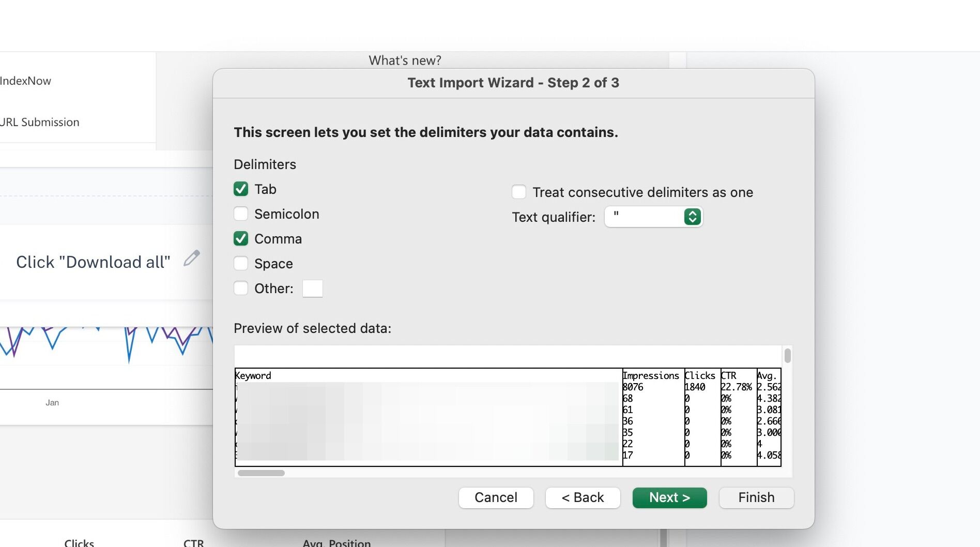The height and width of the screenshot is (547, 980).
Task: Click the preview vertical scrollbar thumb
Action: coord(787,356)
